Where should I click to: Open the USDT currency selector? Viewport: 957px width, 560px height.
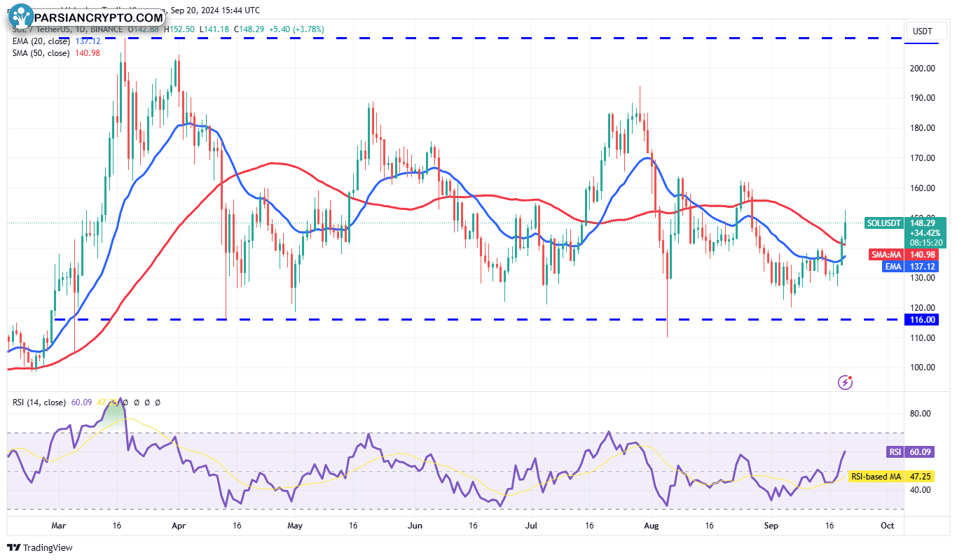pos(921,31)
